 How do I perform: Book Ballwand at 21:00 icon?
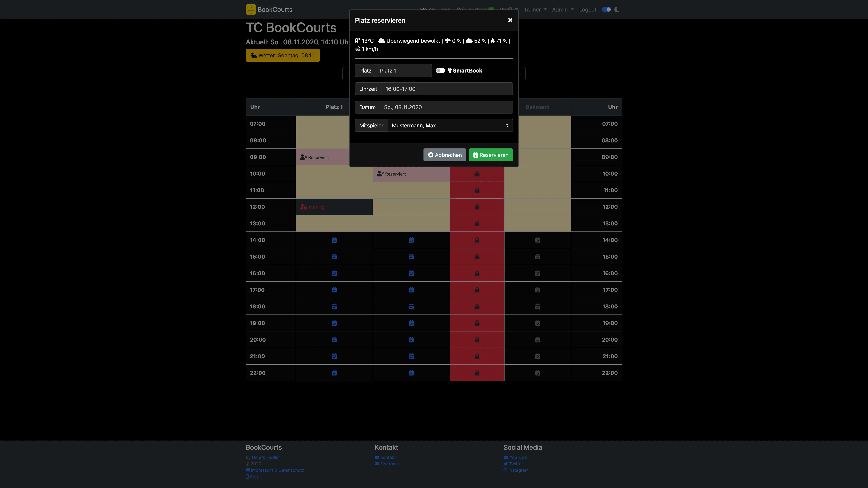537,356
